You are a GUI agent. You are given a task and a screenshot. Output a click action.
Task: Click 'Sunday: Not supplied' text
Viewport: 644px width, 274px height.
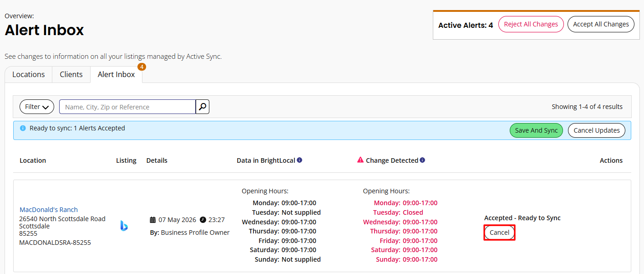[288, 259]
